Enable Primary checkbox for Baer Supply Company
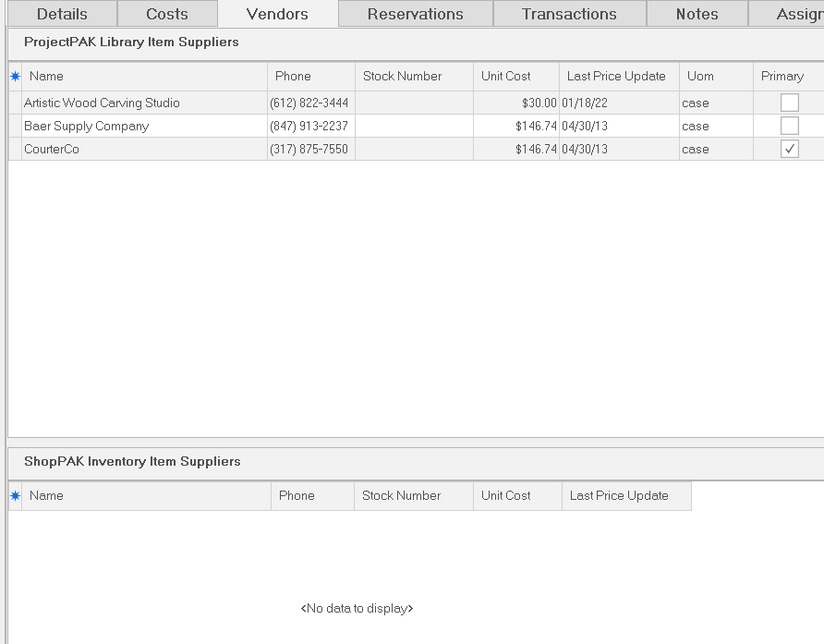This screenshot has height=644, width=824. (789, 126)
